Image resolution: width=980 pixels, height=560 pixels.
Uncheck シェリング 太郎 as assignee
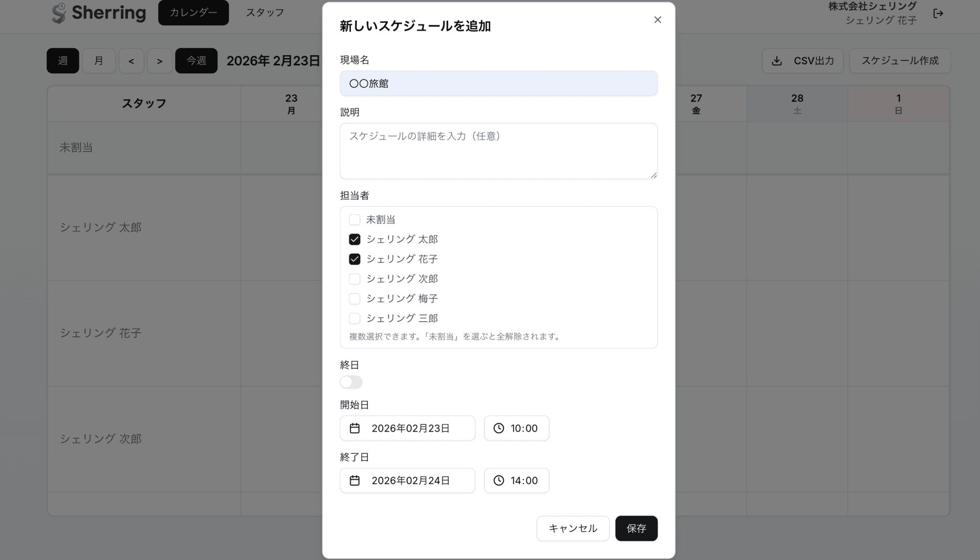click(x=354, y=239)
